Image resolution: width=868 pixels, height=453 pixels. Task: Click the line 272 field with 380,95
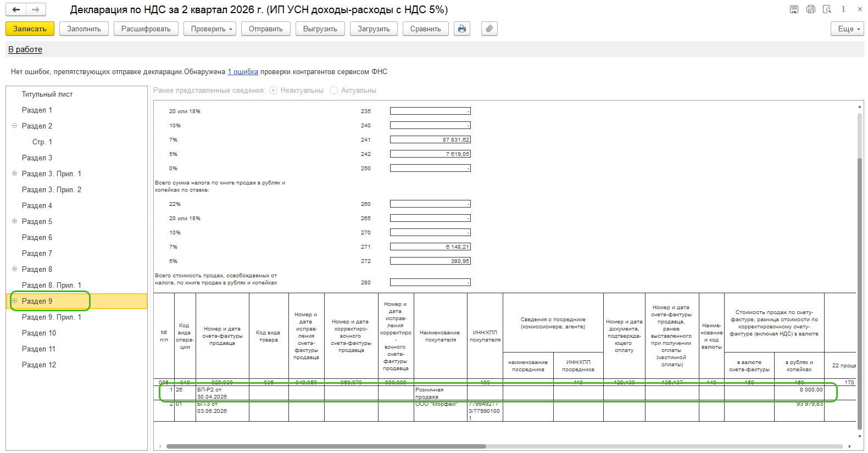(x=430, y=261)
